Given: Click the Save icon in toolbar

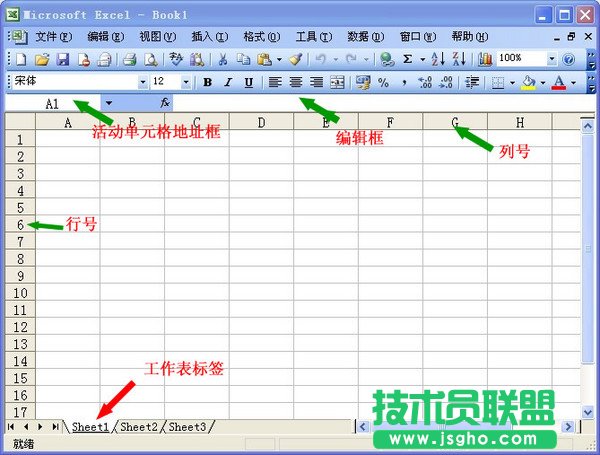Looking at the screenshot, I should click(x=62, y=60).
